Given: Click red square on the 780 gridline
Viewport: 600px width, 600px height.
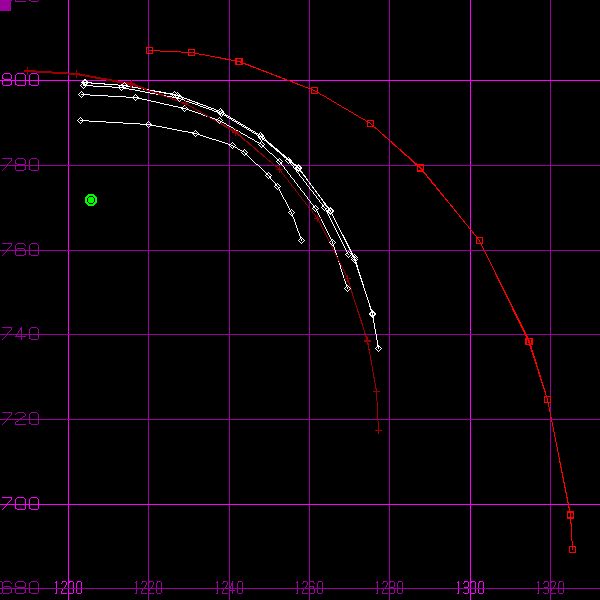Looking at the screenshot, I should pyautogui.click(x=420, y=167).
